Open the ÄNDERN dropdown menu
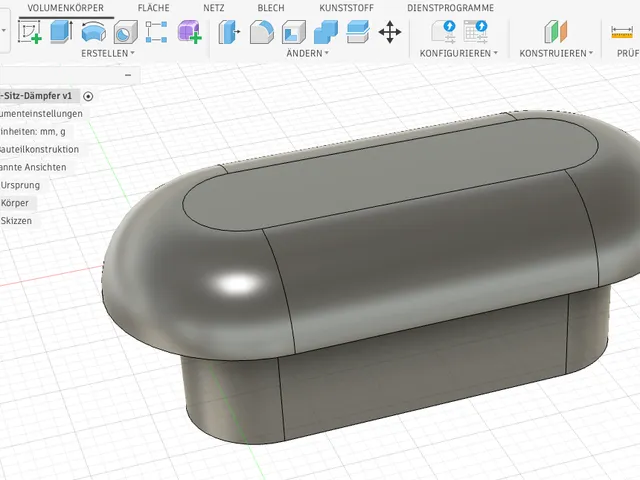 coord(307,53)
